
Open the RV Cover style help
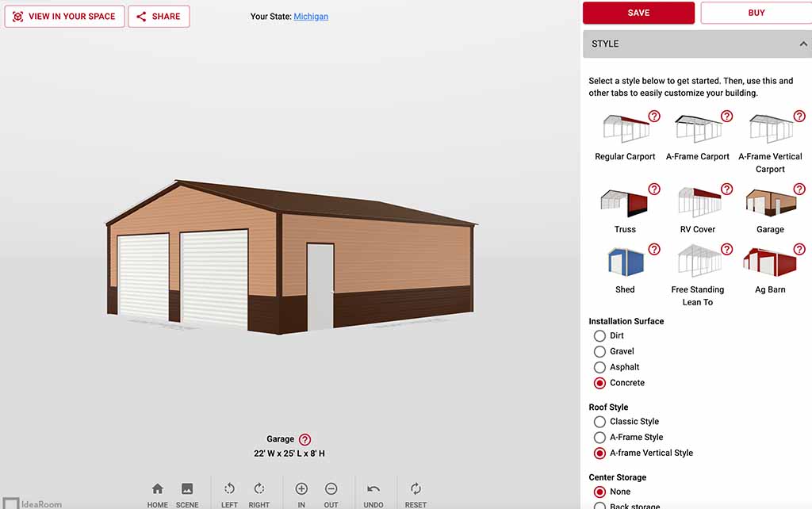tap(726, 189)
